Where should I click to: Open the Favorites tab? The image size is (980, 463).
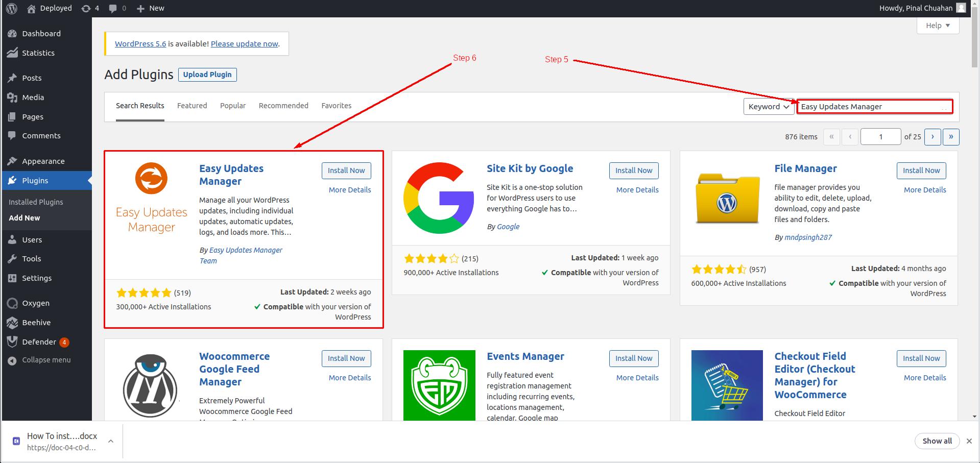[337, 106]
